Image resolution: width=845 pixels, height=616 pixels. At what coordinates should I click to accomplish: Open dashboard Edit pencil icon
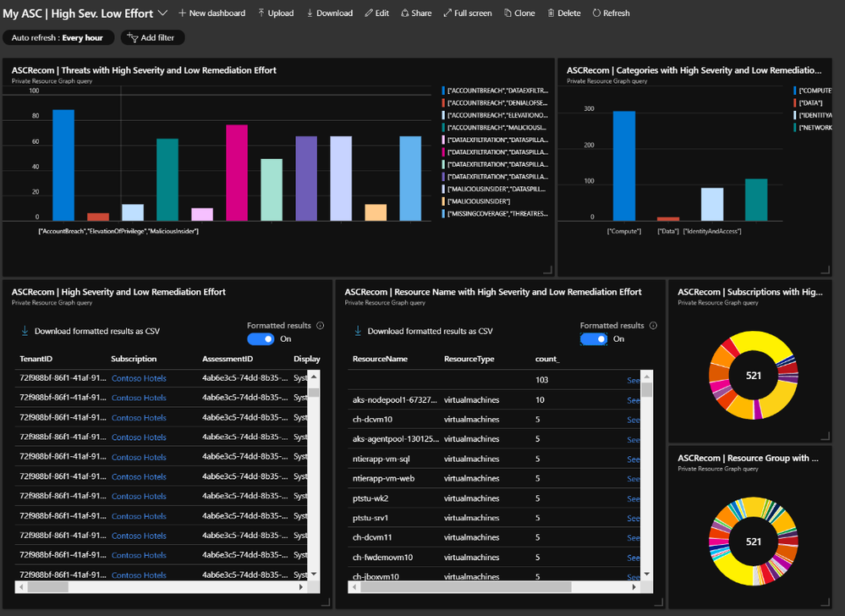point(369,13)
